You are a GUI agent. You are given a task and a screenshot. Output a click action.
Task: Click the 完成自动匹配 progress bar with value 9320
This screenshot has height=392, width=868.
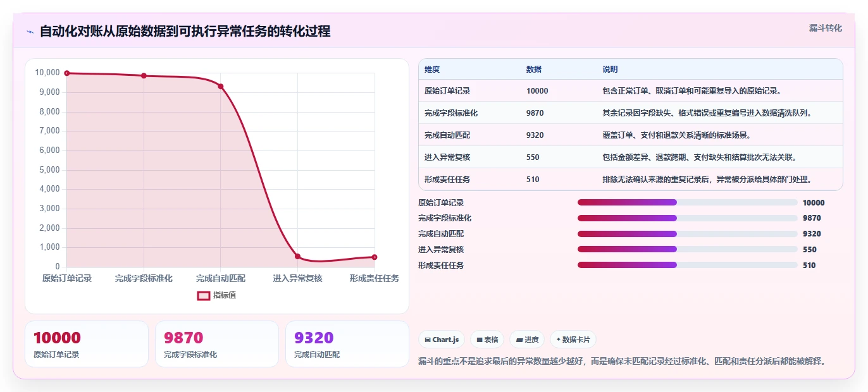point(687,234)
